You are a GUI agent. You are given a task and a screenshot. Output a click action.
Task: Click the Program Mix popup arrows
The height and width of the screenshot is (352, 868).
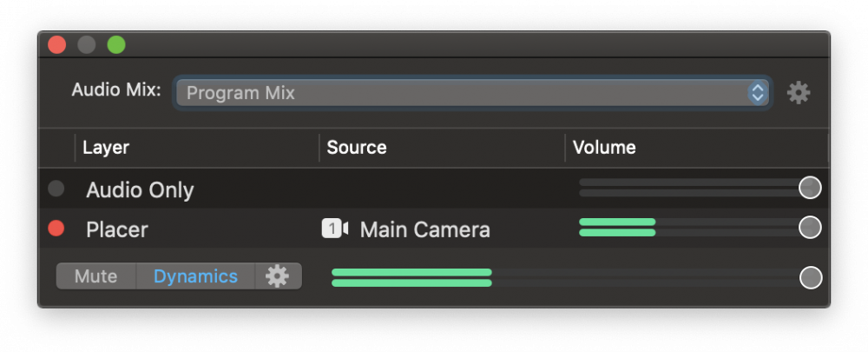757,93
